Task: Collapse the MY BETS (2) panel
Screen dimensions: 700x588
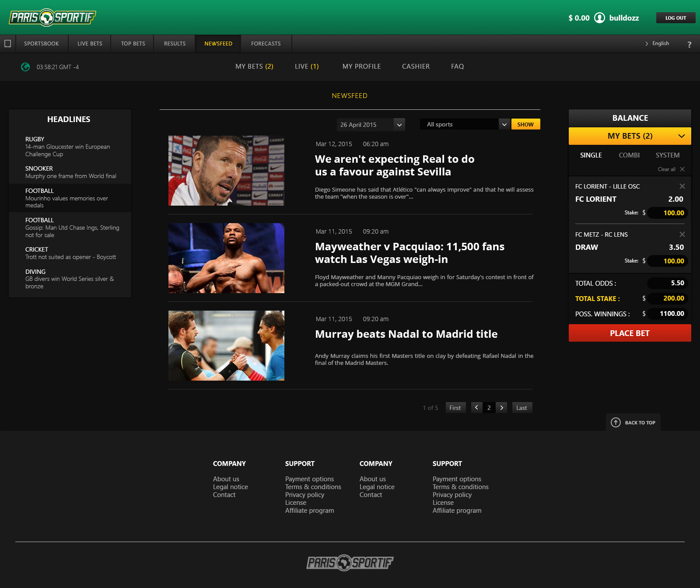Action: pos(682,136)
